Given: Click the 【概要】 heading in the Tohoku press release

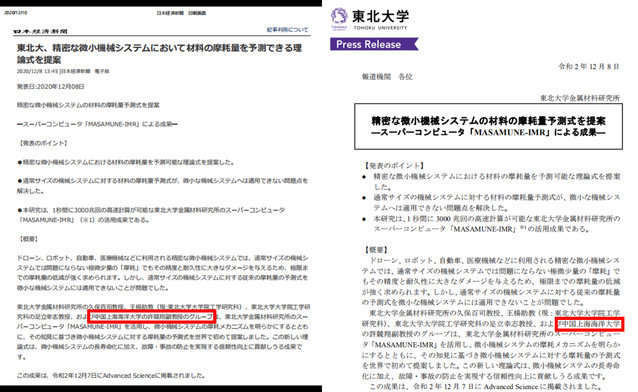Looking at the screenshot, I should coord(376,250).
